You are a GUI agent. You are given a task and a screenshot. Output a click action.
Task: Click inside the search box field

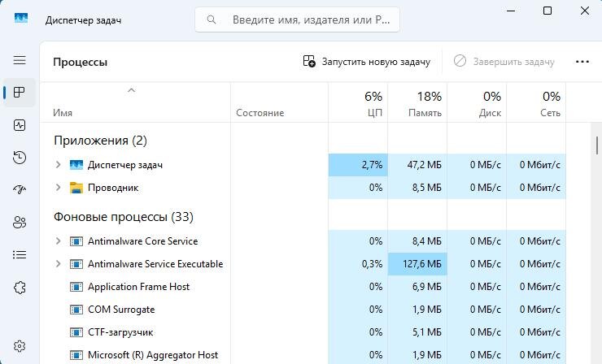[x=297, y=19]
